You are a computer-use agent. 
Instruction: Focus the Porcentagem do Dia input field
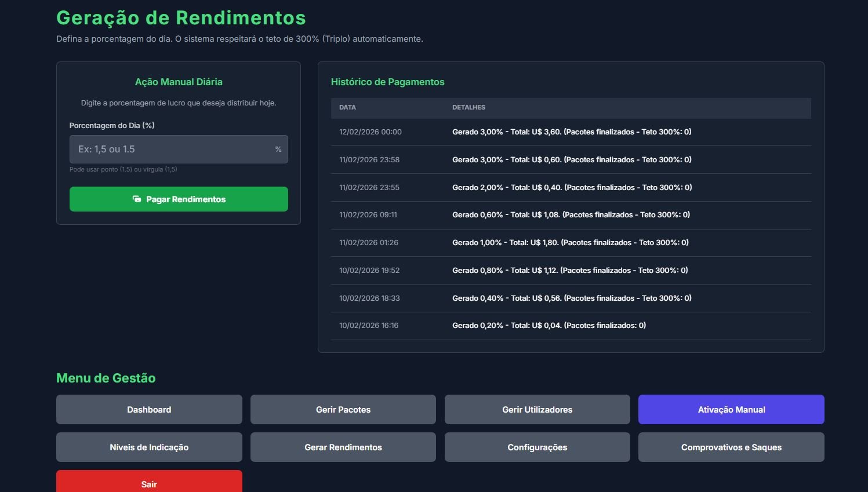click(x=171, y=150)
